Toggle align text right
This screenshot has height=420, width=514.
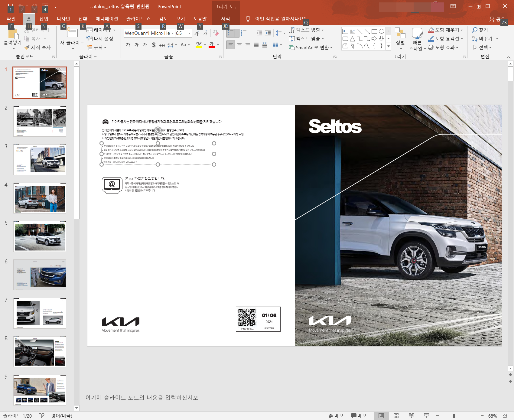tap(248, 45)
